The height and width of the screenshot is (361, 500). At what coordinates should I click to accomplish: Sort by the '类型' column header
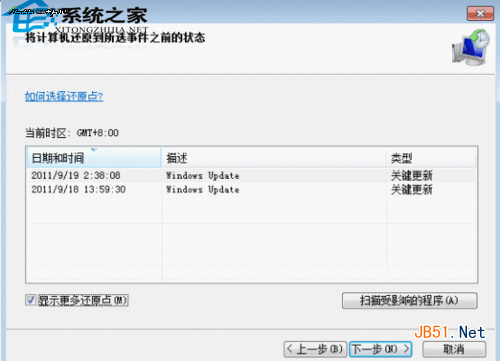point(431,158)
